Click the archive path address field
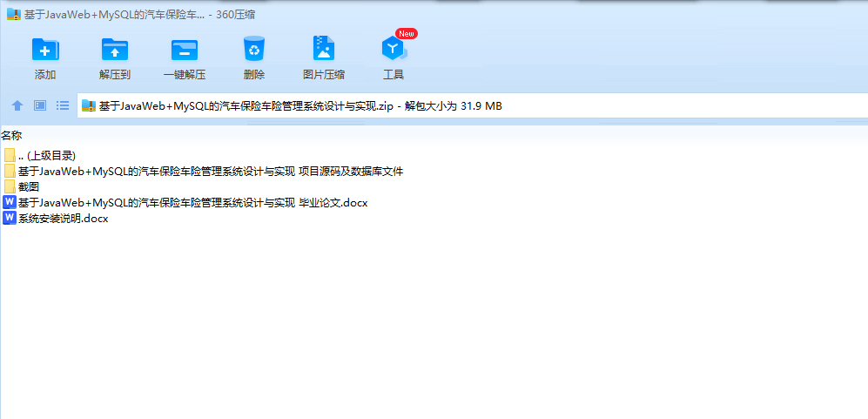Viewport: 868px width, 419px height. click(x=472, y=106)
